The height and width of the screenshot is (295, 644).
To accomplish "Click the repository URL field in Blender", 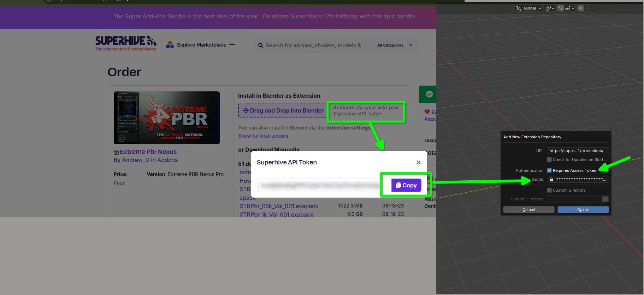I will click(578, 151).
